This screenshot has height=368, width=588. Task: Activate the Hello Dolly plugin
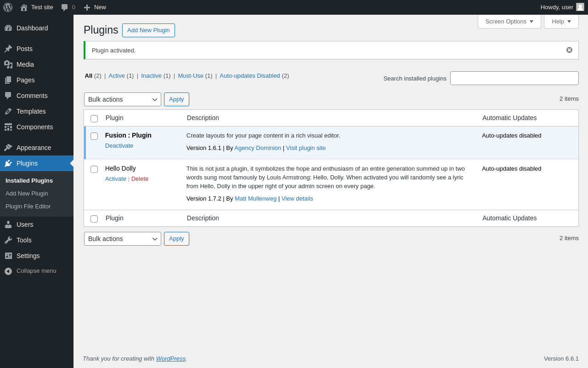point(116,179)
